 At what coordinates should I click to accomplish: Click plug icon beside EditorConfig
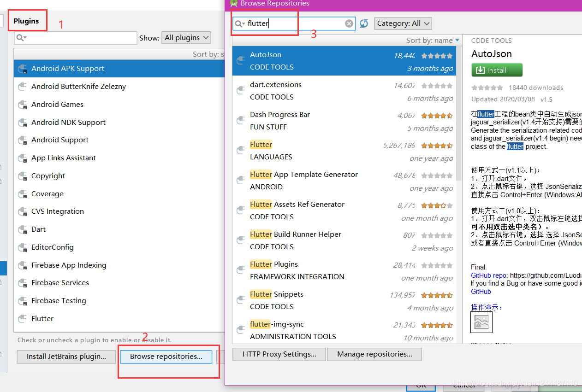pyautogui.click(x=23, y=247)
